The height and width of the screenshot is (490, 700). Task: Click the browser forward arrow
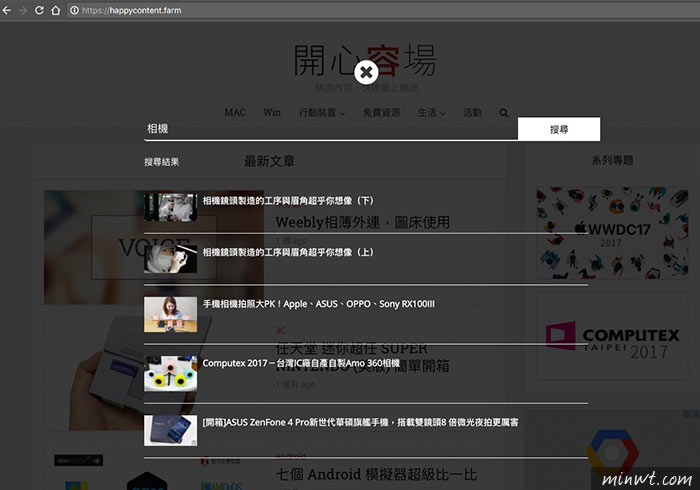(23, 10)
